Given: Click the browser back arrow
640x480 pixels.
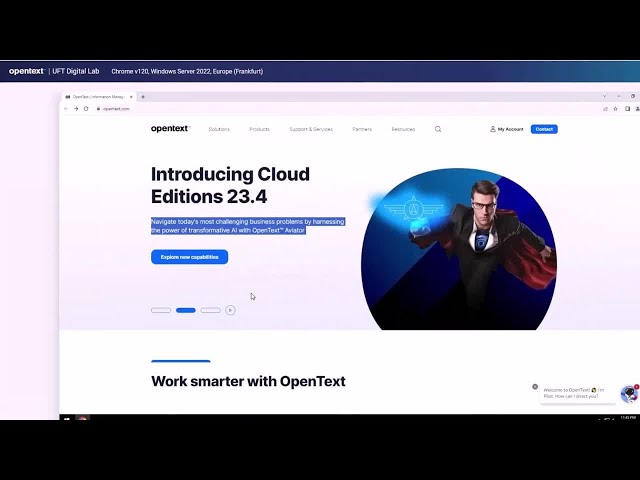Looking at the screenshot, I should (66, 109).
